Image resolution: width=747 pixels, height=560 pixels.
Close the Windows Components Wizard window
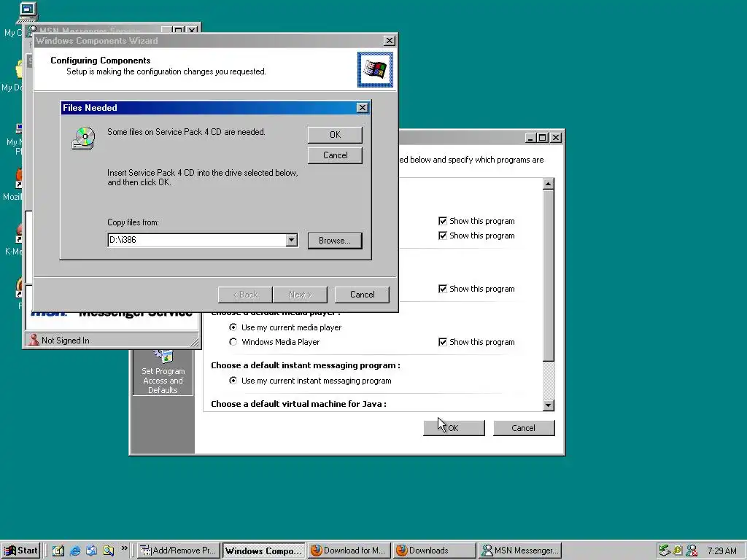pos(390,41)
